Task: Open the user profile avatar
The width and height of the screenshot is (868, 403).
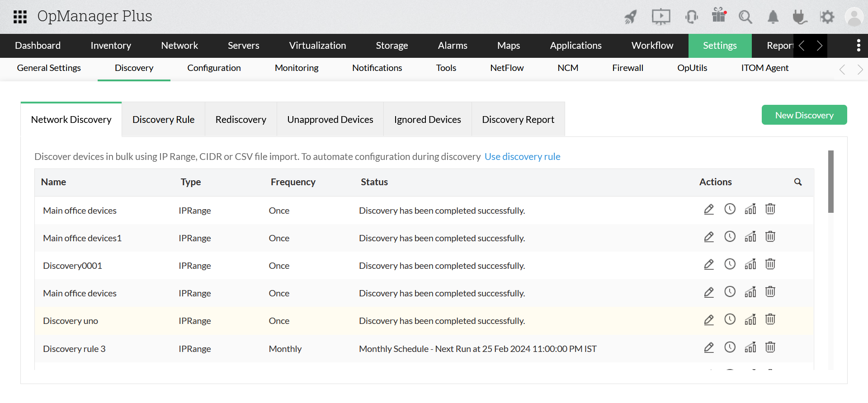Action: tap(854, 17)
